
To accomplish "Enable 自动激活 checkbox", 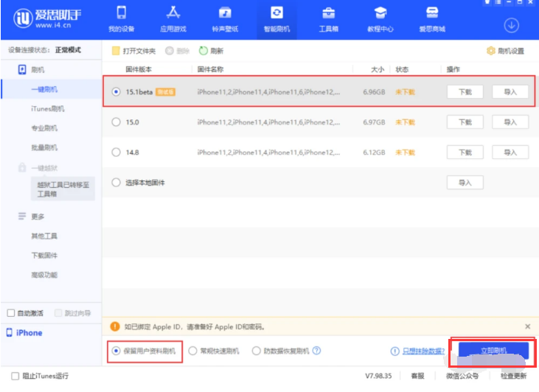I will tap(11, 313).
